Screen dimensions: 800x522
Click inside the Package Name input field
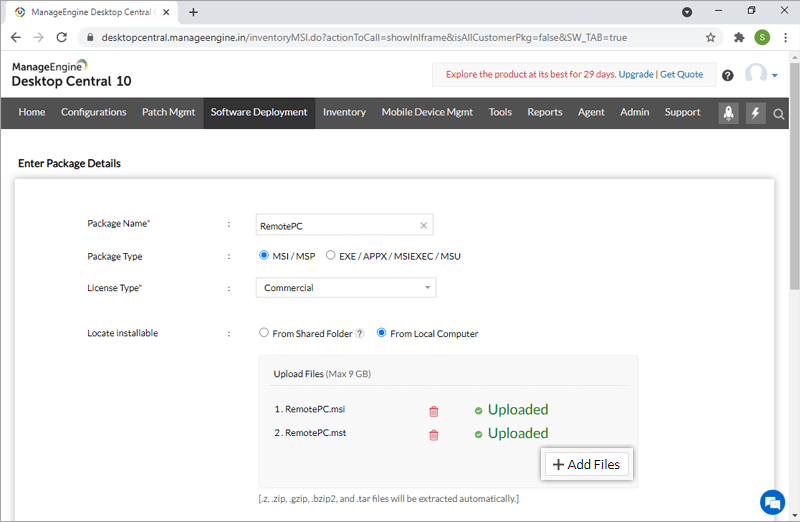pyautogui.click(x=335, y=226)
